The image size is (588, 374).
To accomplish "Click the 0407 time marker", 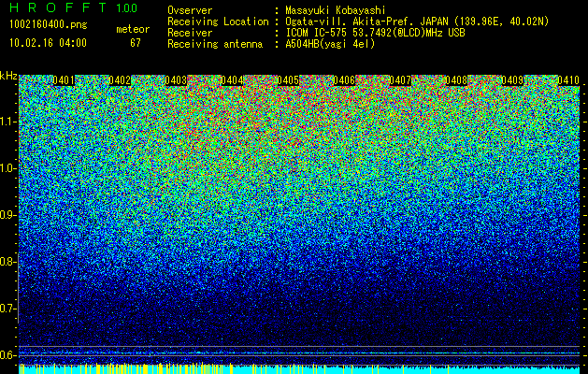I will (400, 80).
